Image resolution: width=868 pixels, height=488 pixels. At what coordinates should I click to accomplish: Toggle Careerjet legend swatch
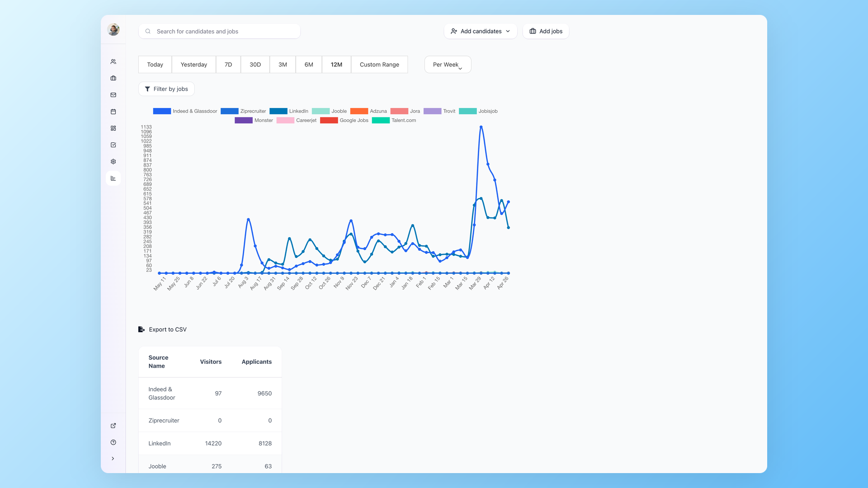click(286, 120)
